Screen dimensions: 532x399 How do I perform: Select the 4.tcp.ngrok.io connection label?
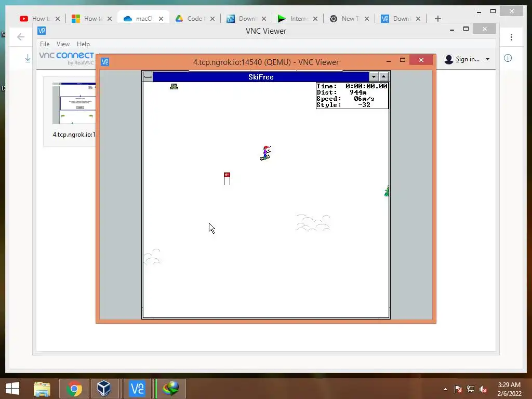pos(74,135)
